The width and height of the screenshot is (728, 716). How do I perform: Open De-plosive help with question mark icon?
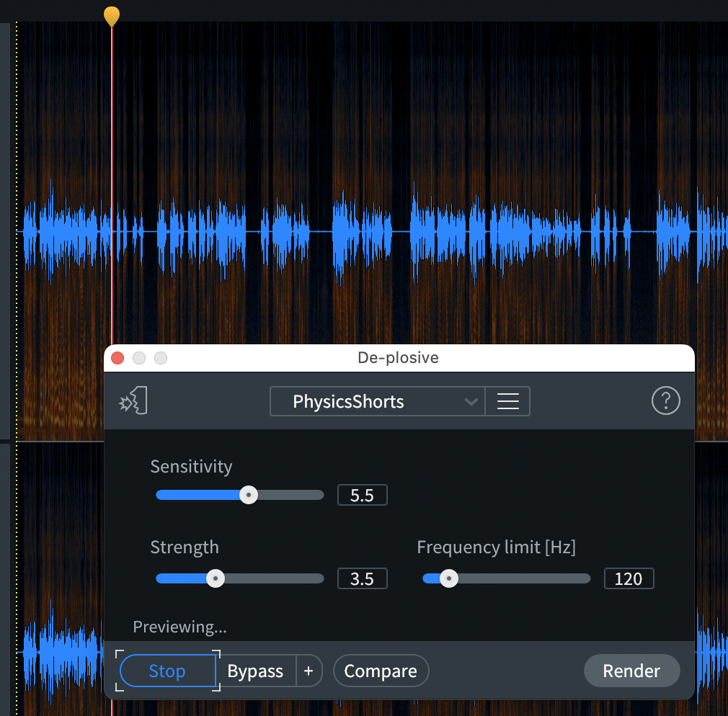[x=665, y=401]
